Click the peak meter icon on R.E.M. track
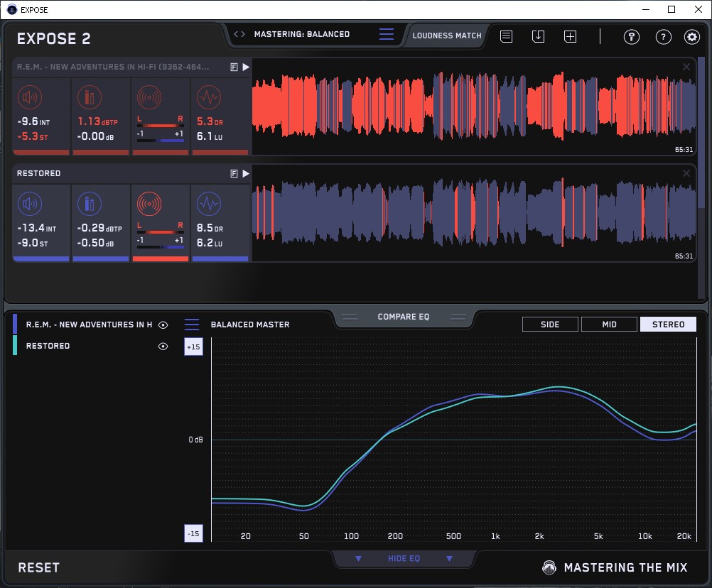 tap(89, 98)
